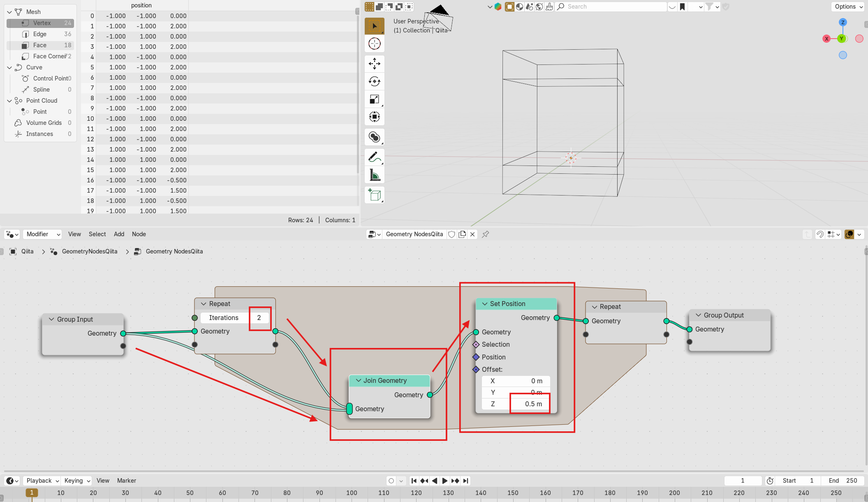868x502 pixels.
Task: Activate the Rotate tool
Action: 374,81
